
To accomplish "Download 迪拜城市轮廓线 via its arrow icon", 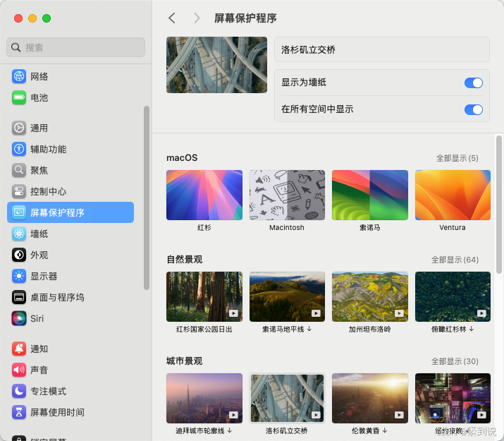I will [x=230, y=430].
